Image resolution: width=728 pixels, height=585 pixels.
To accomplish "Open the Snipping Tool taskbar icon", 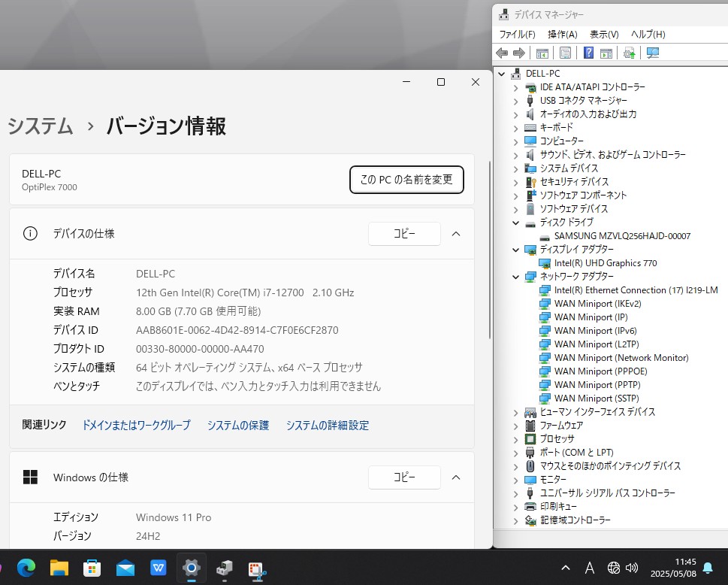I will (257, 568).
